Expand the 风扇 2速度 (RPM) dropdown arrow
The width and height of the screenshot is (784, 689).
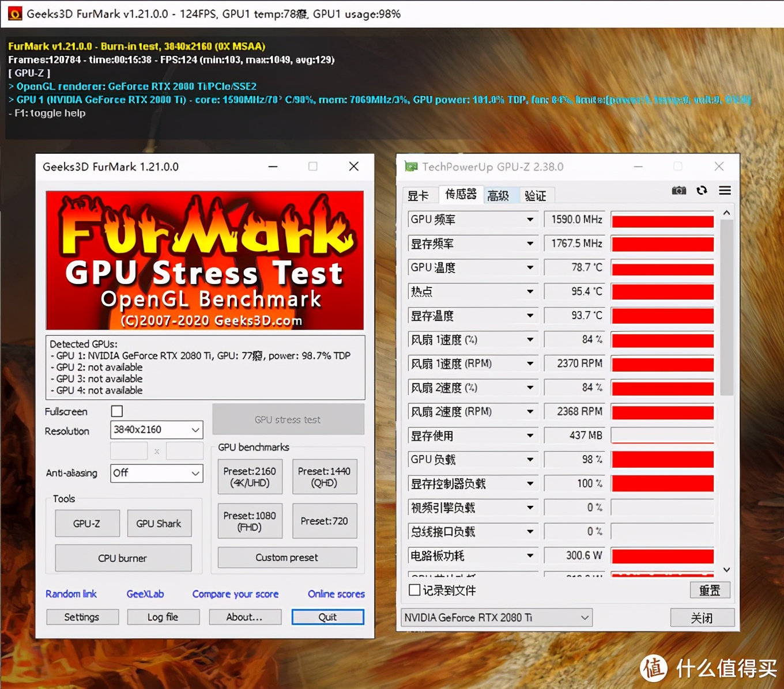pyautogui.click(x=530, y=412)
